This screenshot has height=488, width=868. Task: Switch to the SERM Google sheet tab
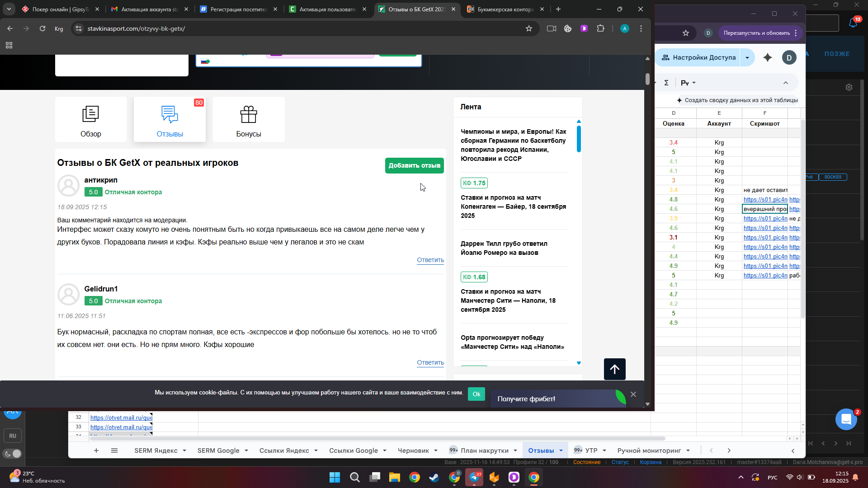(218, 450)
